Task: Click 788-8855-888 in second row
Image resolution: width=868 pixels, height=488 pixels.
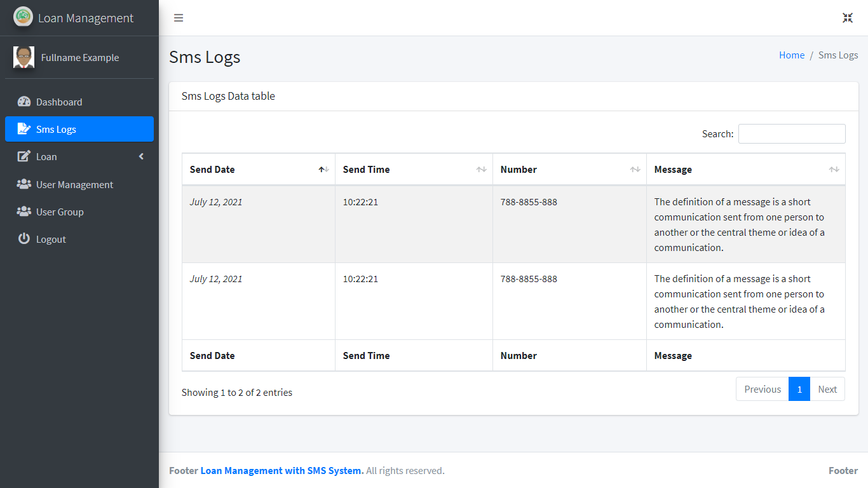Action: (529, 279)
